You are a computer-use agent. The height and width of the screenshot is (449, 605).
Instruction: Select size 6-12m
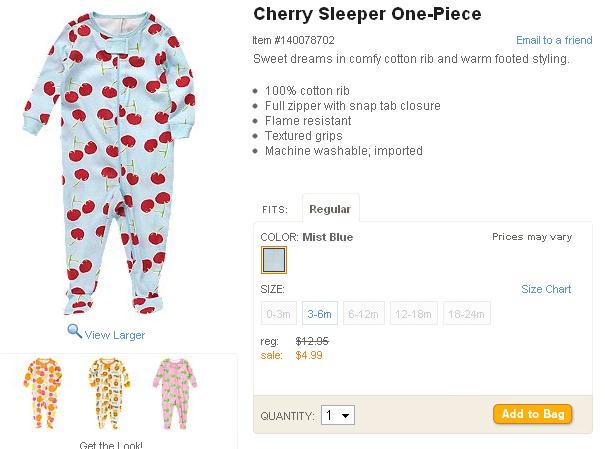pyautogui.click(x=364, y=314)
